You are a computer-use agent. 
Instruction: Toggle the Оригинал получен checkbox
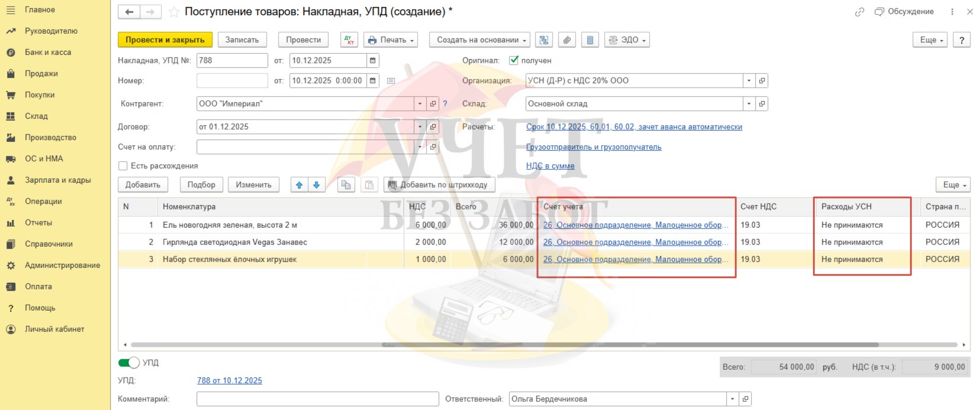[x=514, y=60]
